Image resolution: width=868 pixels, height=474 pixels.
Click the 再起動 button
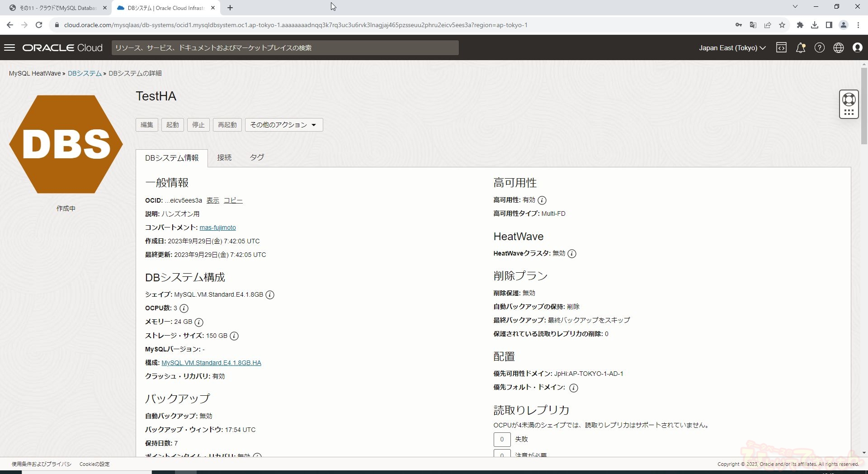(227, 125)
